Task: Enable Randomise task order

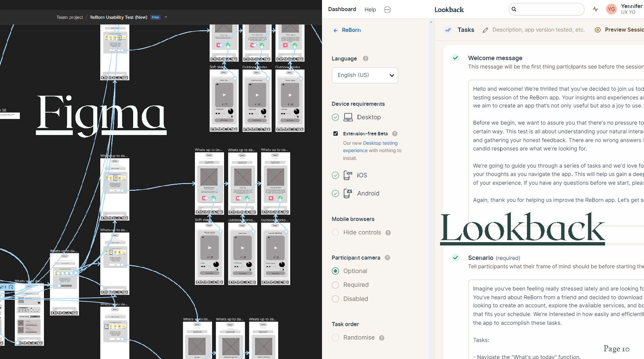Action: pos(335,338)
